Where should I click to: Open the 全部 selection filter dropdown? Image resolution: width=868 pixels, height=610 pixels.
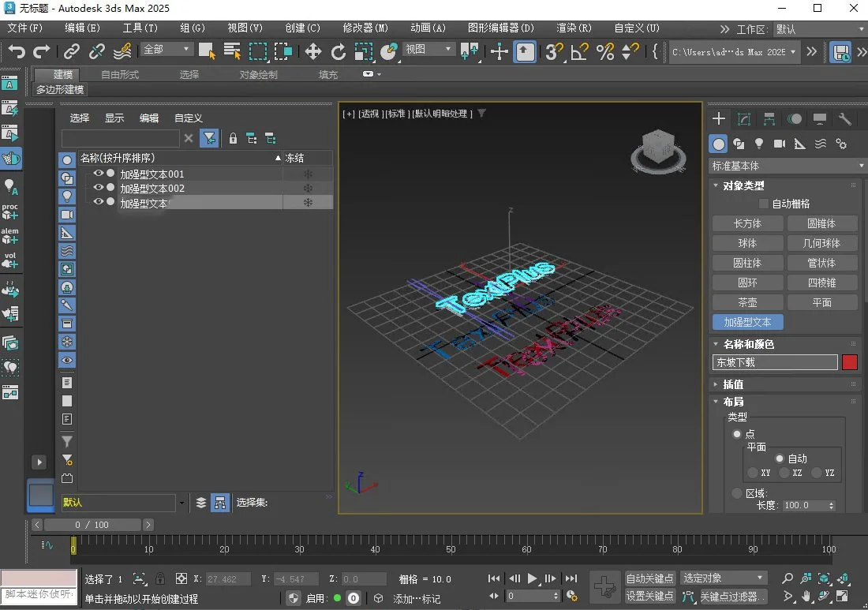(166, 49)
